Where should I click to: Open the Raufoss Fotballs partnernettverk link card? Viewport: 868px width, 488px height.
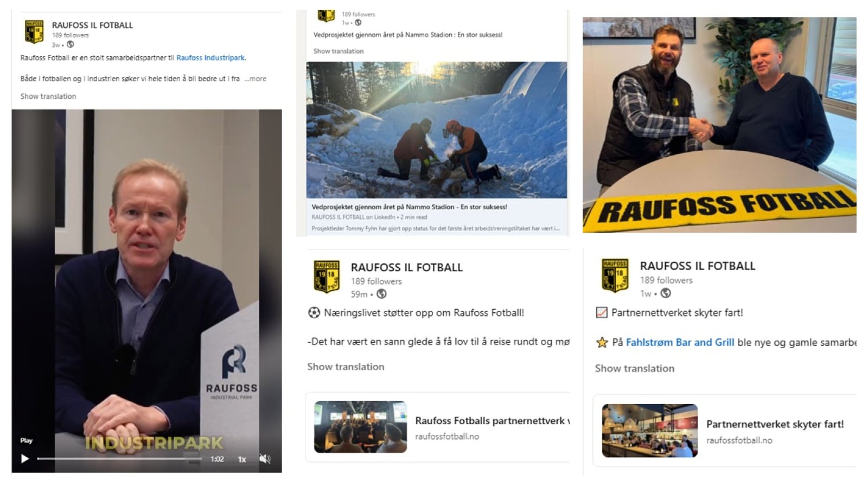click(438, 427)
